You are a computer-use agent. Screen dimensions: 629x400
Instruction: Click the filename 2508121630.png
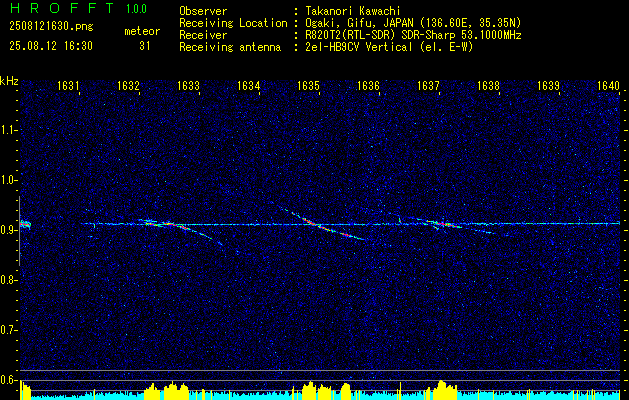click(51, 26)
